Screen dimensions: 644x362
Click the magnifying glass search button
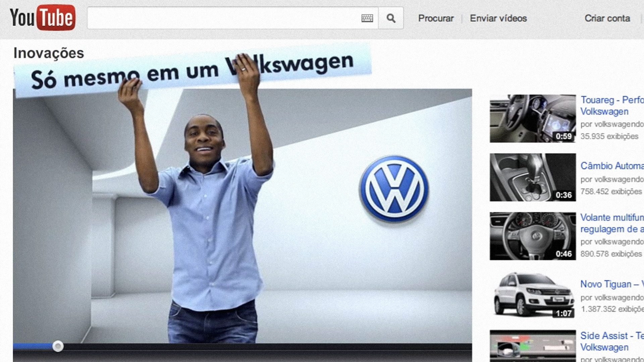(x=391, y=18)
